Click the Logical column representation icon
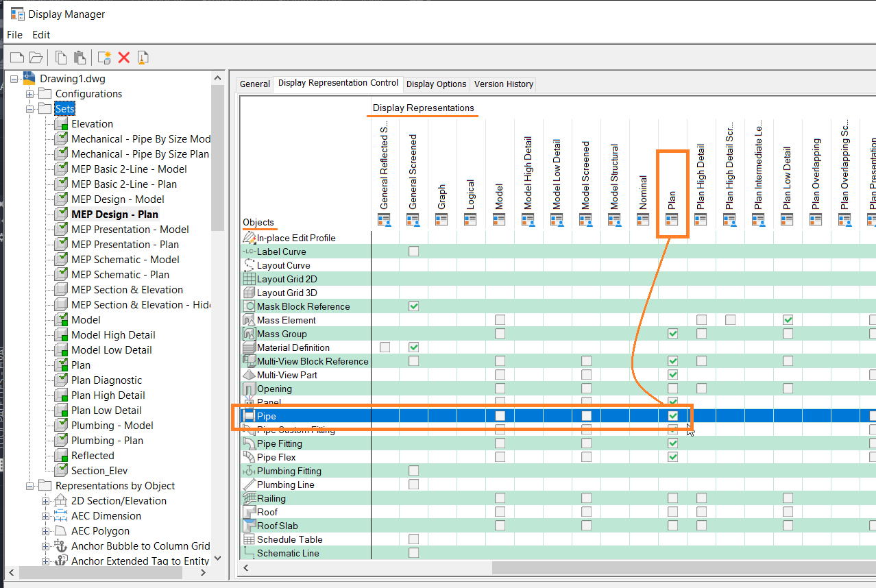876x588 pixels. [x=471, y=219]
